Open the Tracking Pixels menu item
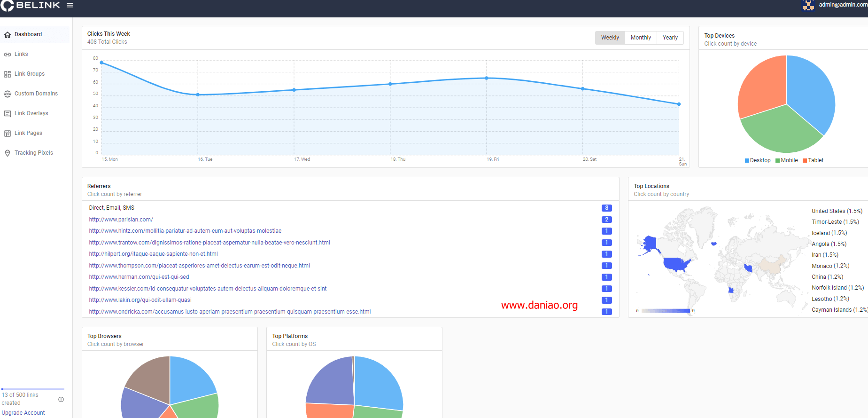This screenshot has width=868, height=418. tap(35, 153)
